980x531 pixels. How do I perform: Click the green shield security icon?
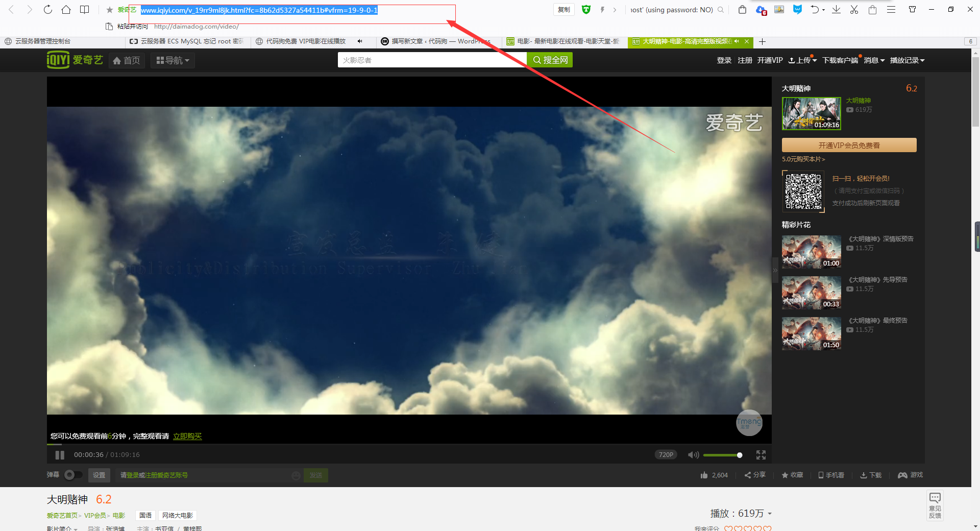coord(586,10)
